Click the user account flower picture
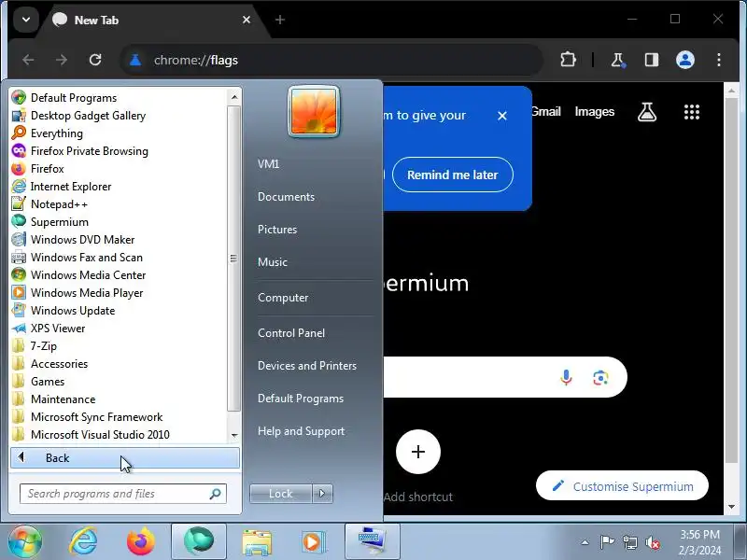The height and width of the screenshot is (560, 747). (314, 111)
